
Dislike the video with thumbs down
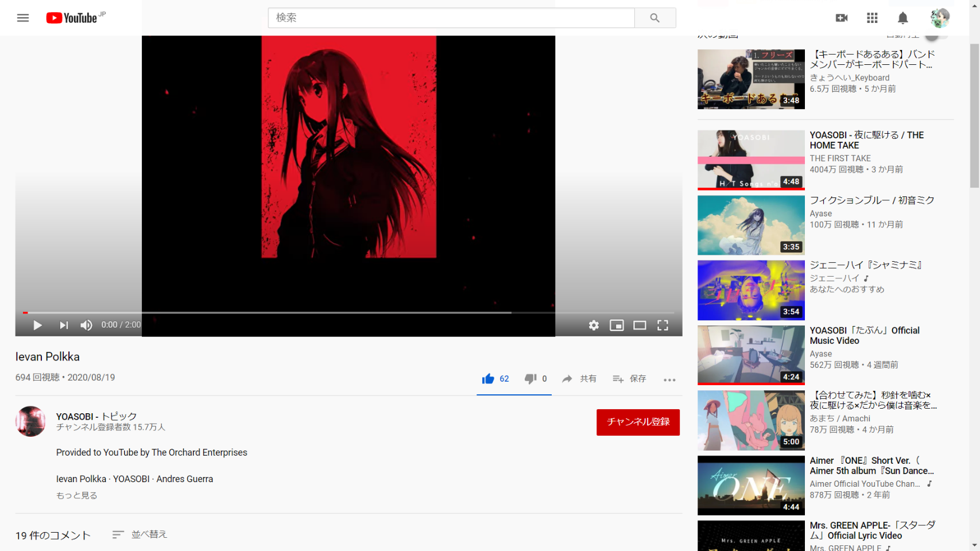(x=530, y=379)
